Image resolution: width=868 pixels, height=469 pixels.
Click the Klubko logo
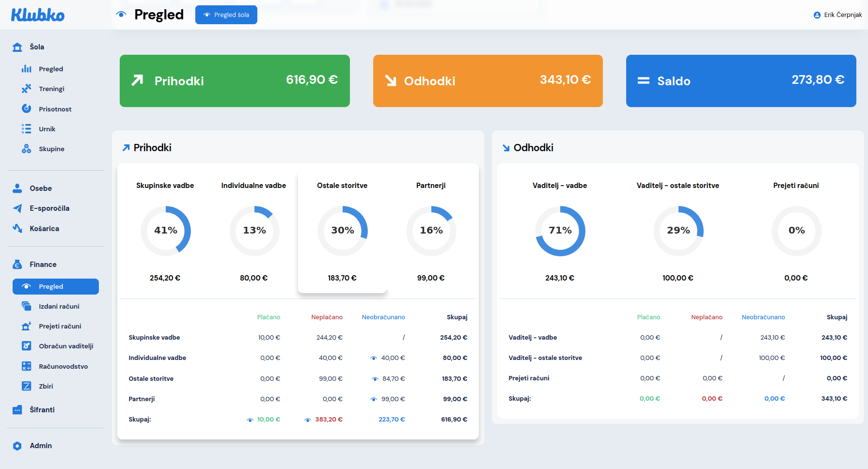coord(38,15)
